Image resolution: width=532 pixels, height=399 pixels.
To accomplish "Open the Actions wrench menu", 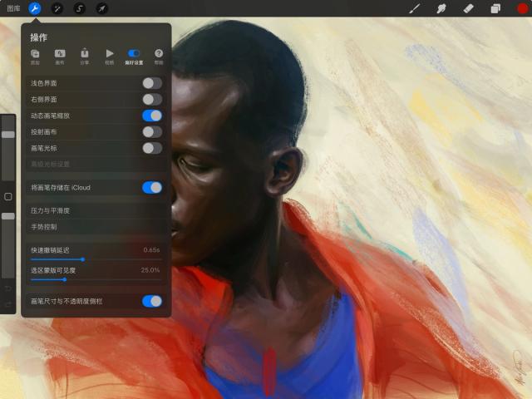I will [35, 8].
